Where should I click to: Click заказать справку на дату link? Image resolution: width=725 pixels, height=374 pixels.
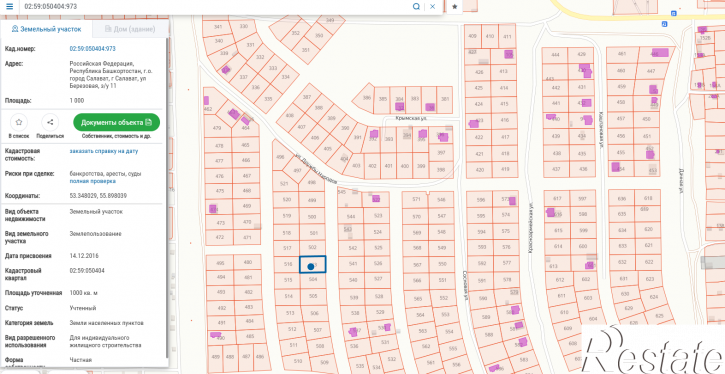(104, 151)
